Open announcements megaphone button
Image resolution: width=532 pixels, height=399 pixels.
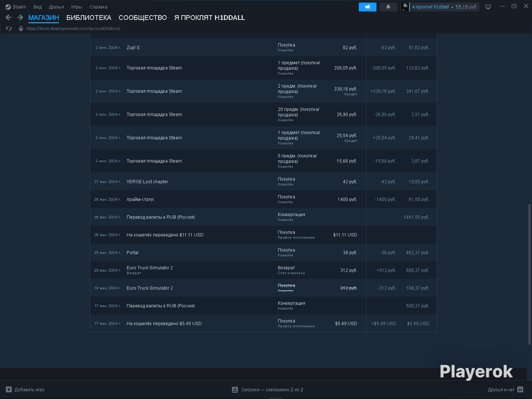tap(368, 7)
